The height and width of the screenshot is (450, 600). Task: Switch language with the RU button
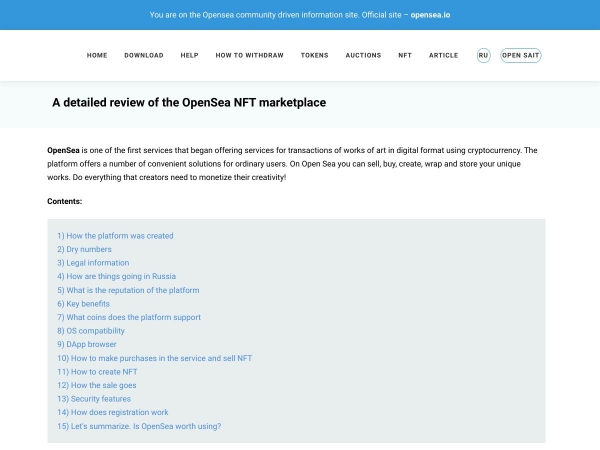(483, 55)
